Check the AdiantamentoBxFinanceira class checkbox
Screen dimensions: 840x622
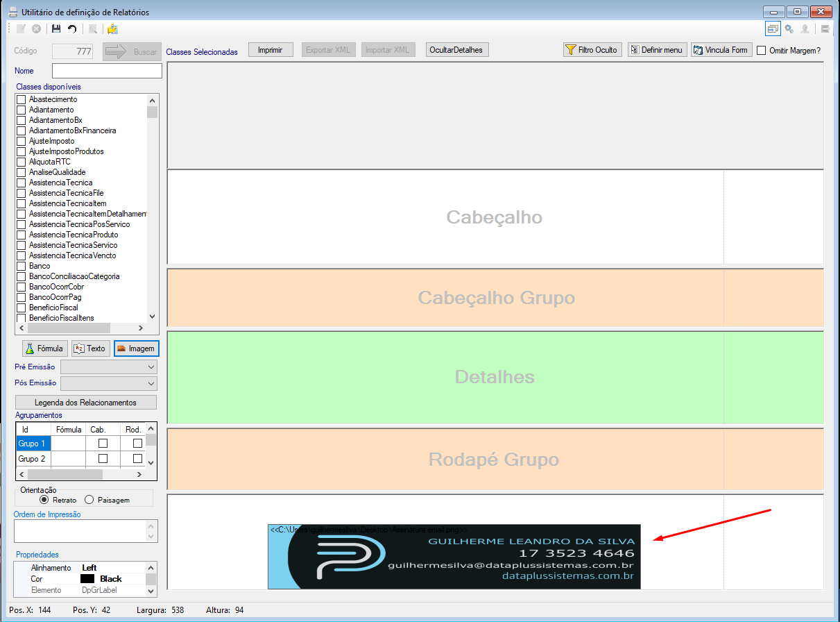pyautogui.click(x=22, y=131)
